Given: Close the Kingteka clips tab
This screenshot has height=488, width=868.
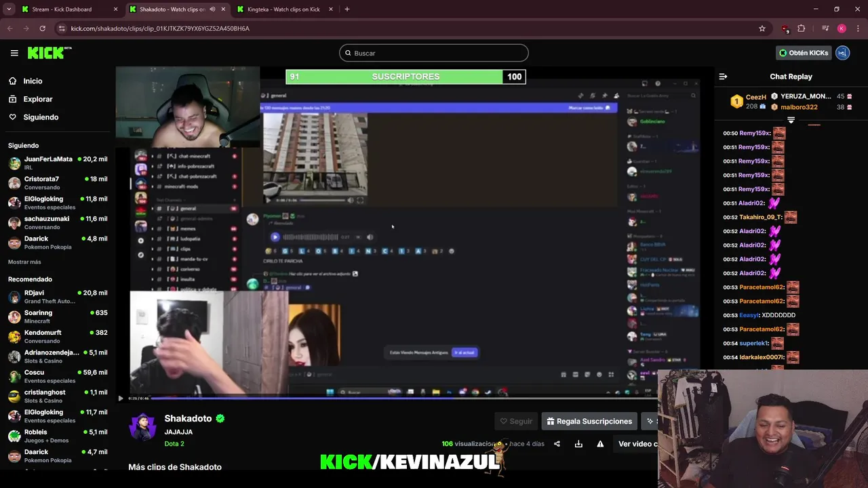Looking at the screenshot, I should point(331,9).
